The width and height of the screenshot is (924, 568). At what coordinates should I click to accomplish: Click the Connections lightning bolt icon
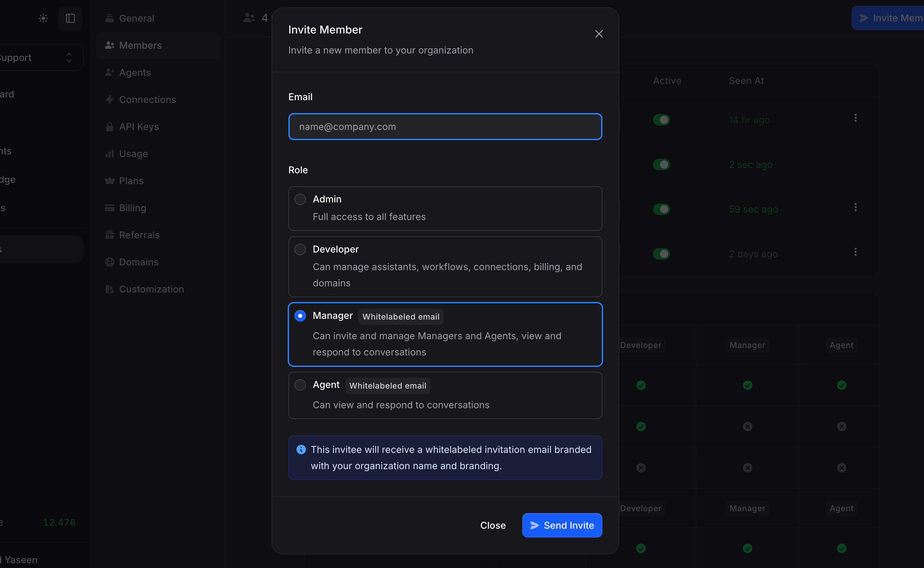click(x=109, y=100)
